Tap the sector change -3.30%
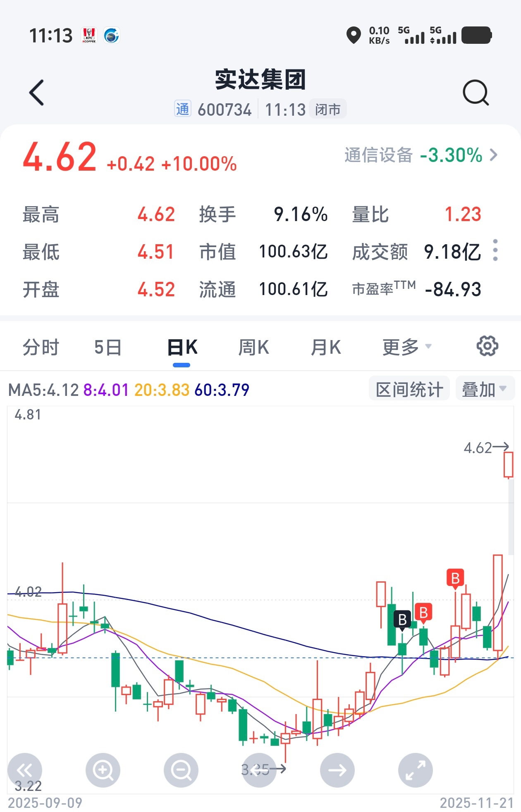Viewport: 521px width, 812px height. (x=451, y=155)
